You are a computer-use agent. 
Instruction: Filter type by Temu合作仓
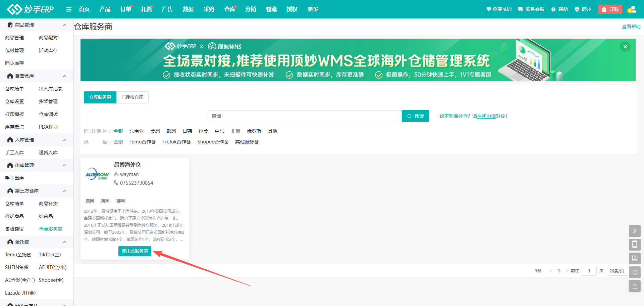point(143,142)
